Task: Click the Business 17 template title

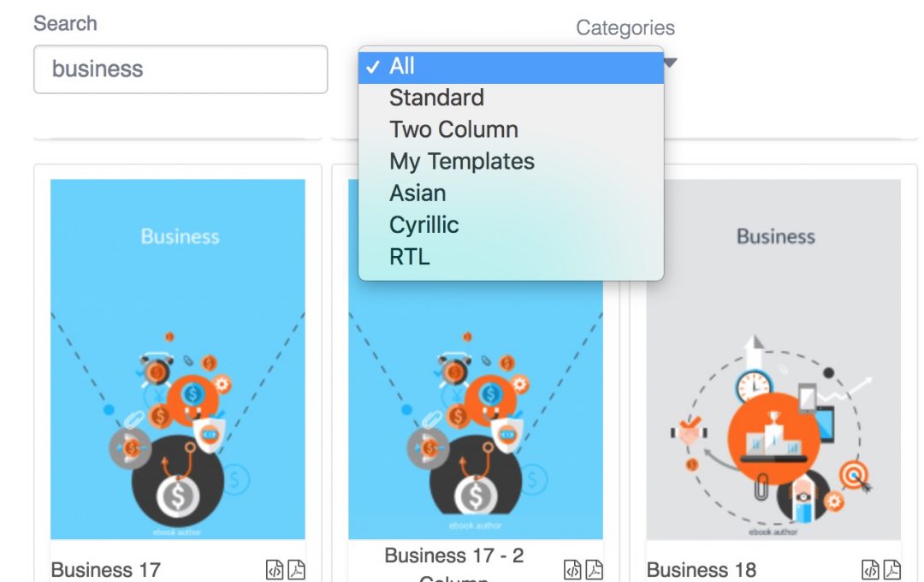Action: click(106, 570)
